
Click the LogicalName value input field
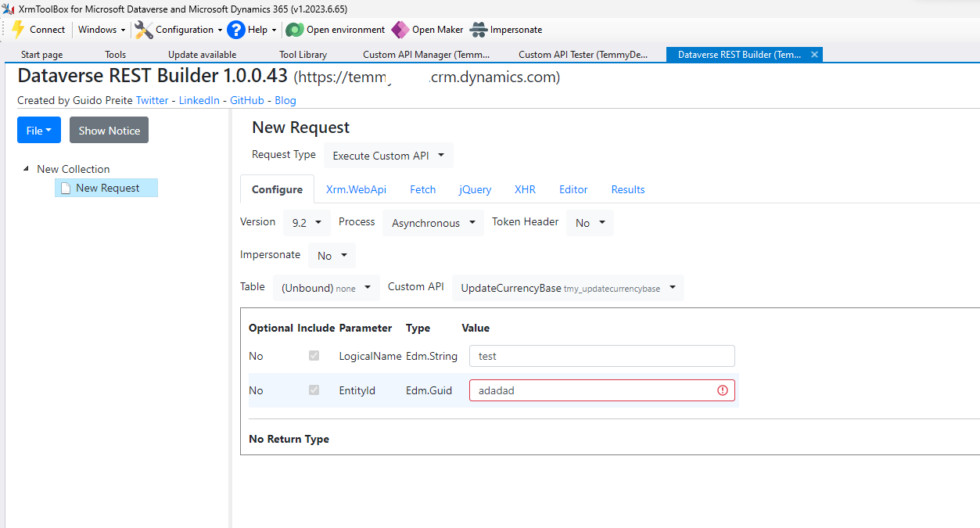(602, 356)
